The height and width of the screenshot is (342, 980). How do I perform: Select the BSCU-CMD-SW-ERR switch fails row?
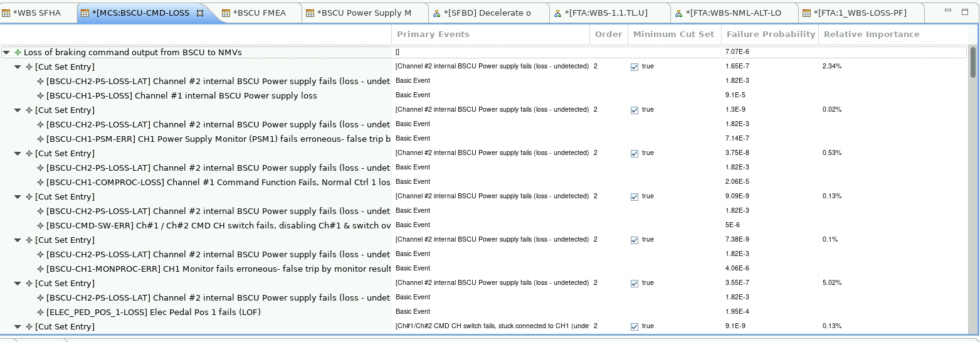tap(484, 226)
